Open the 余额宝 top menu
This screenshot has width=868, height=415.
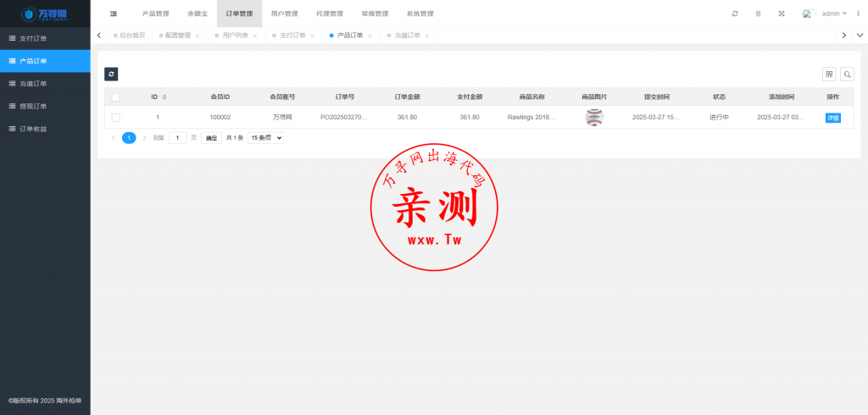(198, 14)
